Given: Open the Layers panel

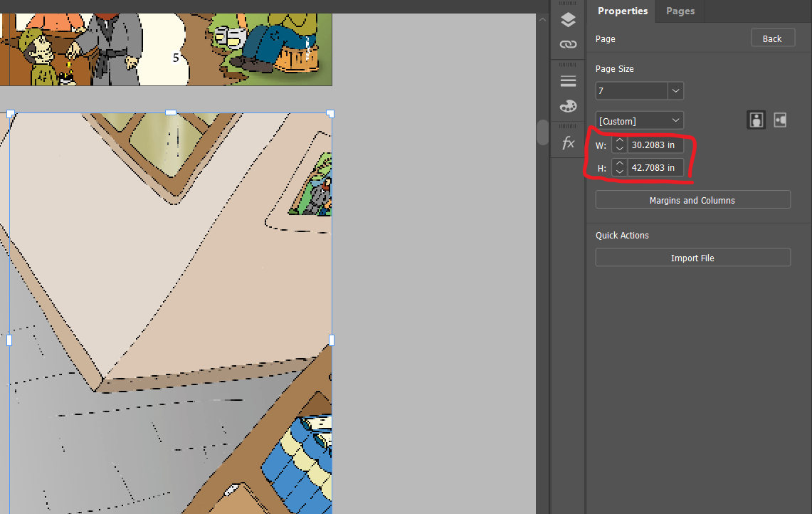Looking at the screenshot, I should pos(567,19).
